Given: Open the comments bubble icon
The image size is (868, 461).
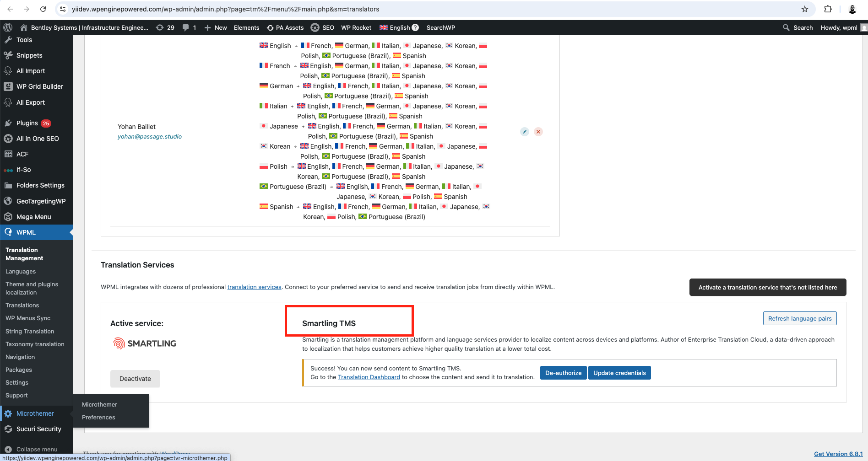Looking at the screenshot, I should [x=190, y=27].
